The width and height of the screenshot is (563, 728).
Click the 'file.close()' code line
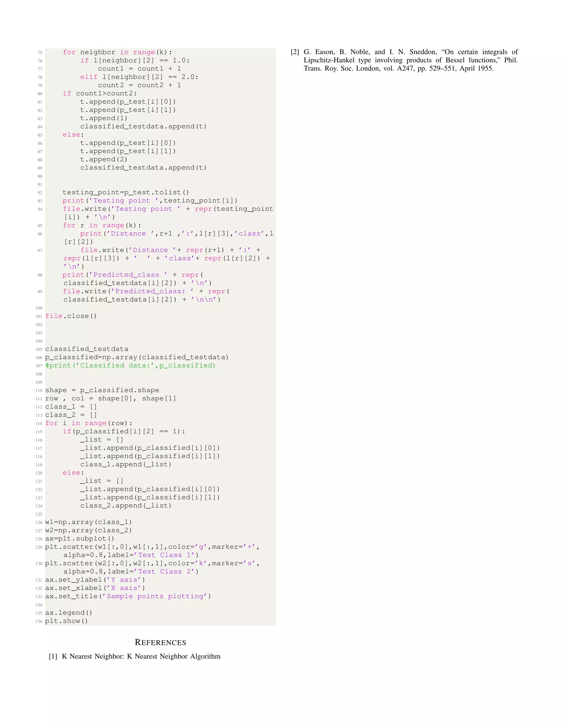click(71, 316)
